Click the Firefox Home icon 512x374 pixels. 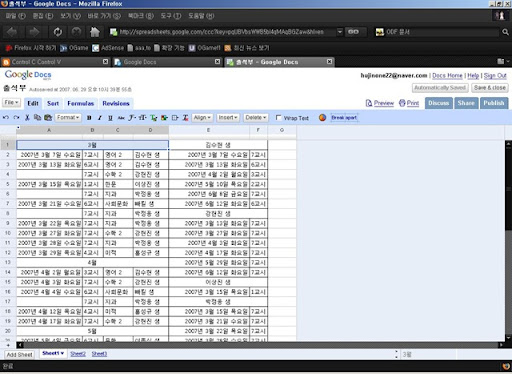[x=95, y=32]
